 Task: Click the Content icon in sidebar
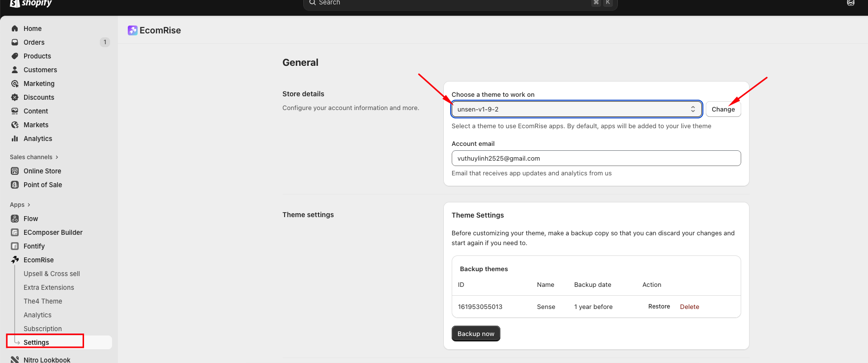(15, 111)
